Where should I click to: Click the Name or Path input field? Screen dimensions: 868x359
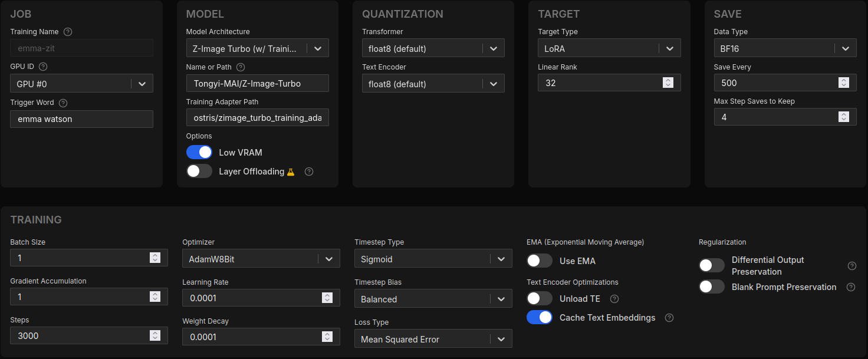[257, 83]
